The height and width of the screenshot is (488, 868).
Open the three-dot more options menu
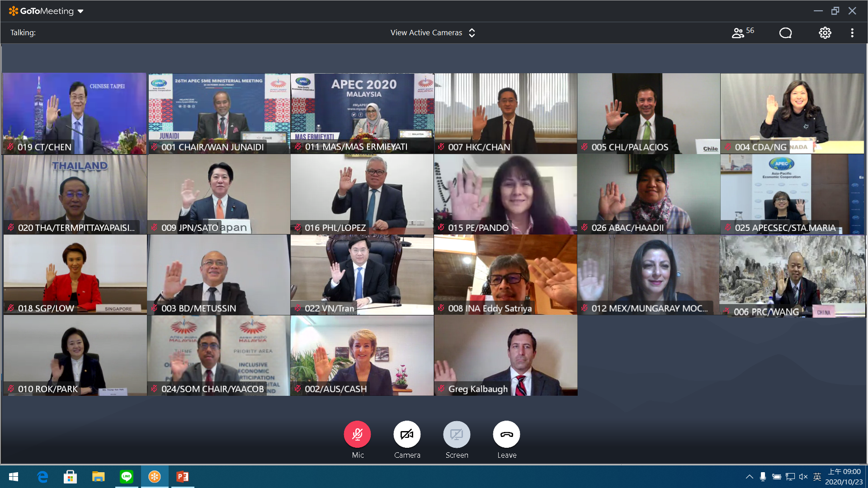click(852, 33)
